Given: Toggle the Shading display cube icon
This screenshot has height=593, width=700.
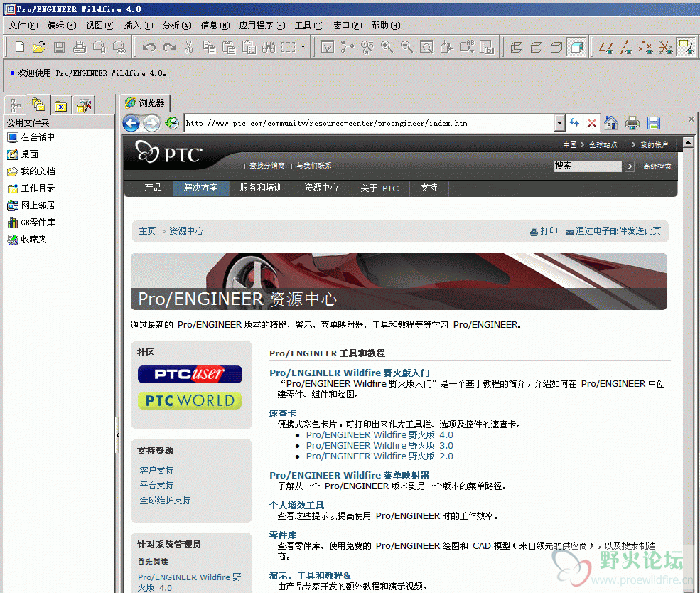Looking at the screenshot, I should 577,47.
